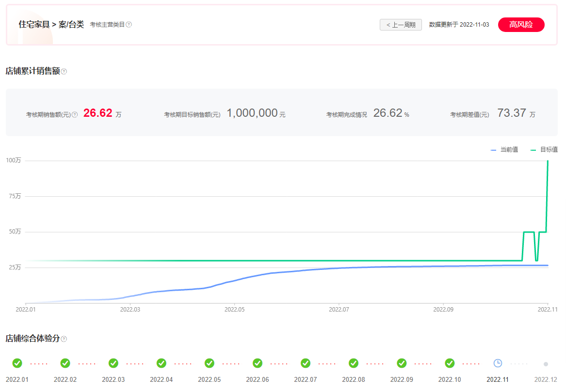The width and height of the screenshot is (566, 392).
Task: Click the 1,000,000 元 target sales value
Action: [256, 113]
